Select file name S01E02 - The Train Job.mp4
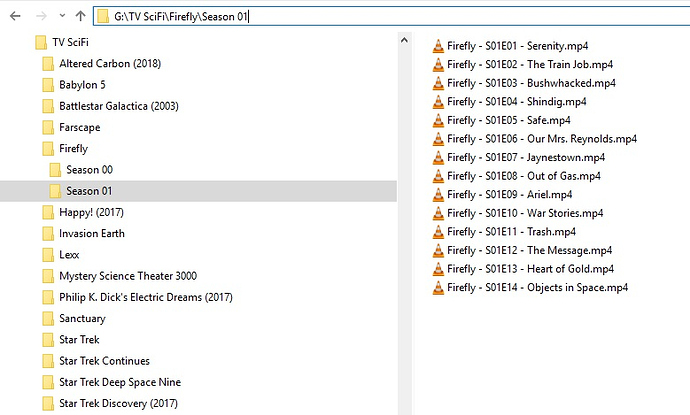Image resolution: width=690 pixels, height=415 pixels. [x=530, y=64]
